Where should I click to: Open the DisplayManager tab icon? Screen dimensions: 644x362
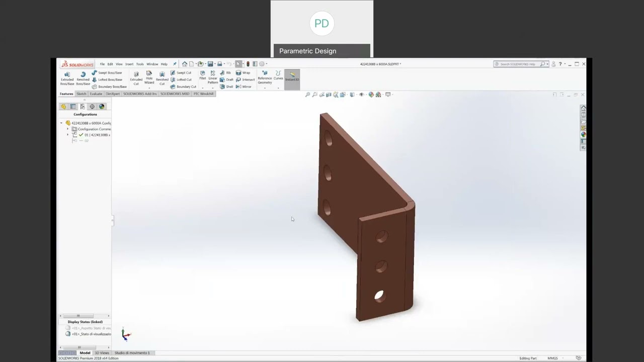pyautogui.click(x=102, y=107)
